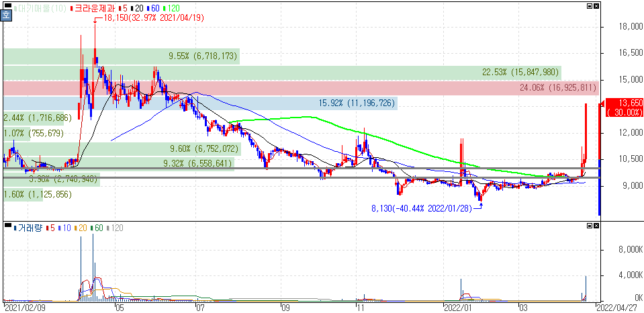Select the red 5-day moving average legend in price pane
Image resolution: width=644 pixels, height=313 pixels.
click(122, 8)
